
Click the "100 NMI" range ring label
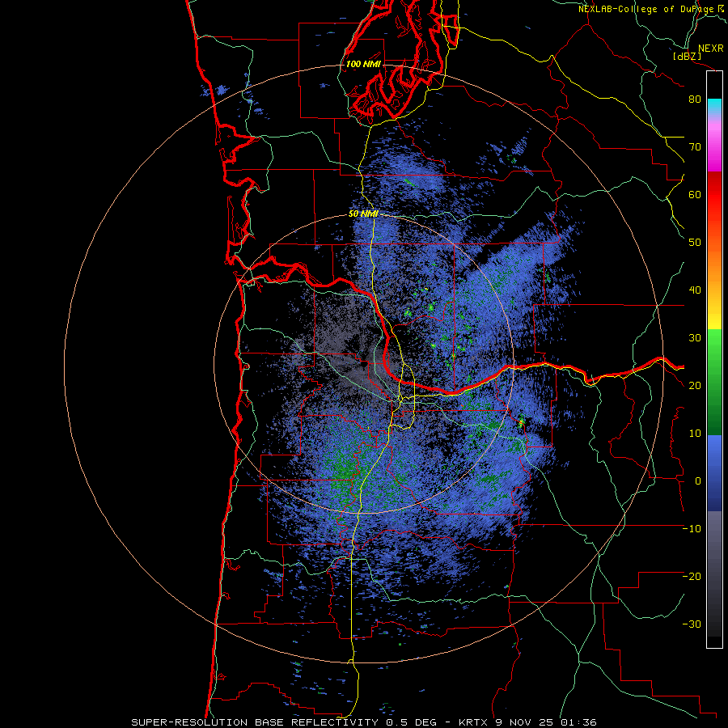click(x=363, y=64)
